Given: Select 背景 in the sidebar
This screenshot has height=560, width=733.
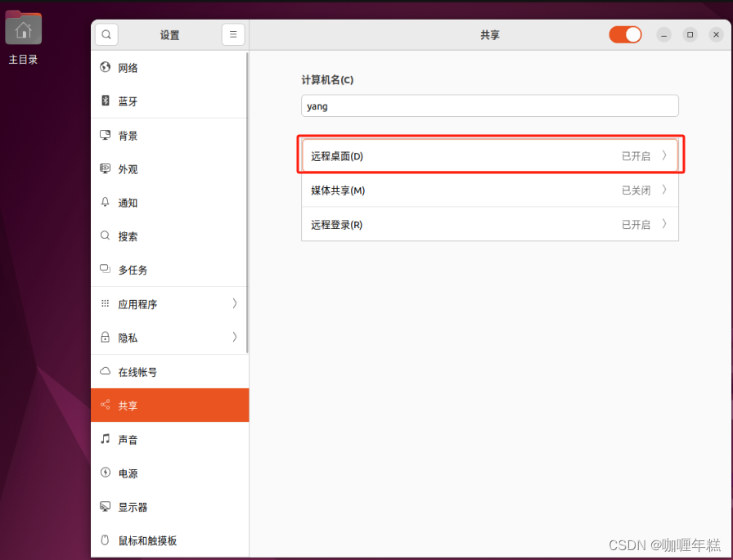Looking at the screenshot, I should pos(169,136).
